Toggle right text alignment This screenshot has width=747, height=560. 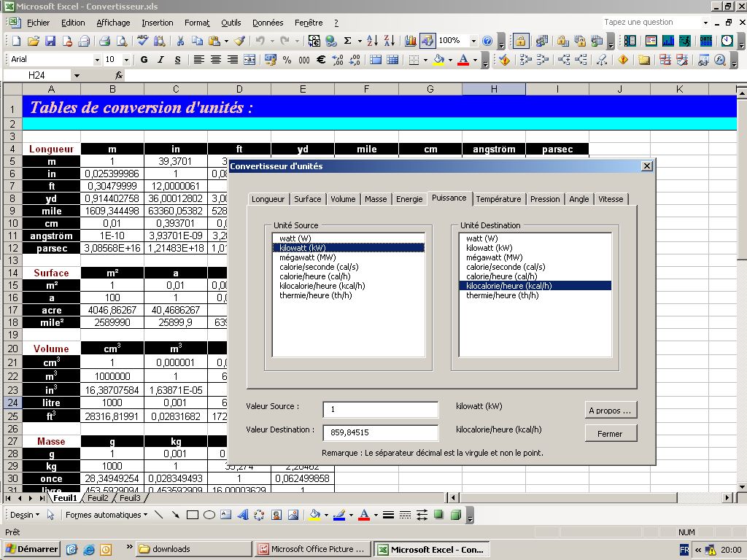point(233,60)
